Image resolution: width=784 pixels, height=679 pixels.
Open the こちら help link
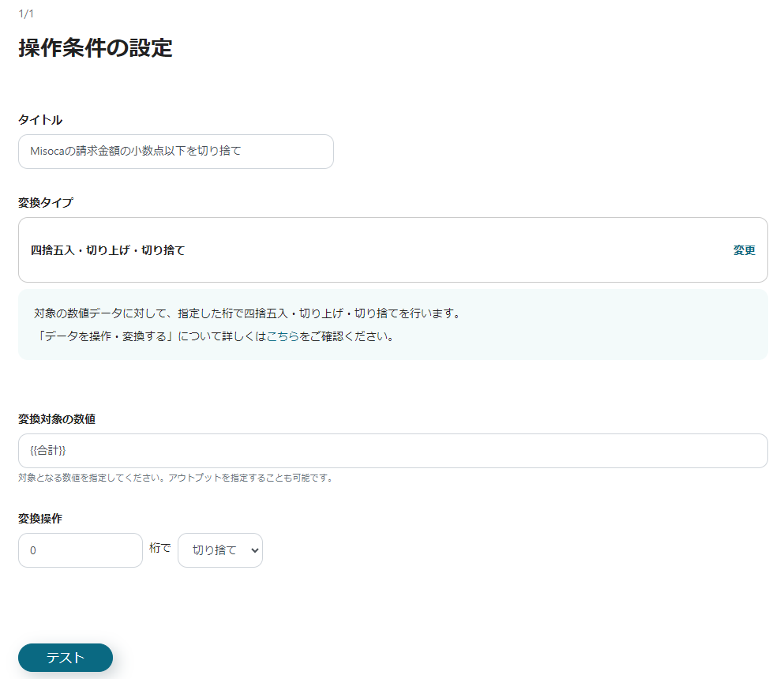[x=283, y=336]
